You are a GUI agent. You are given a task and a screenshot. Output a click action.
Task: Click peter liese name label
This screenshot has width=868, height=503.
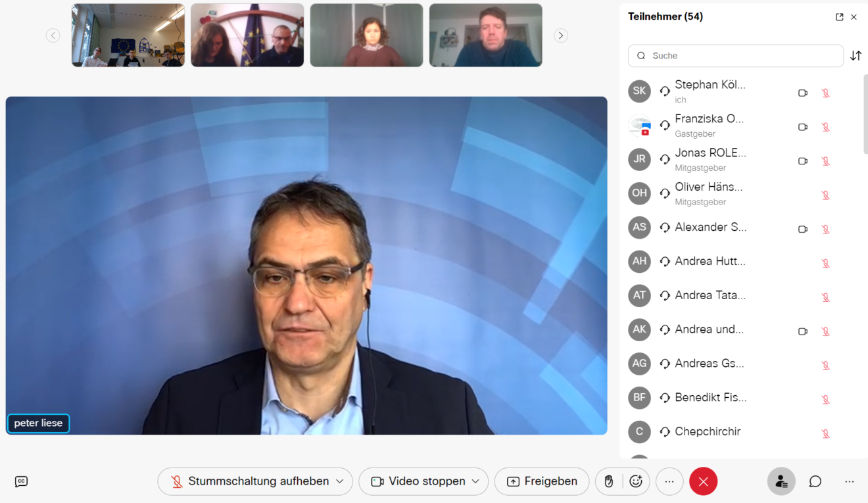click(38, 423)
